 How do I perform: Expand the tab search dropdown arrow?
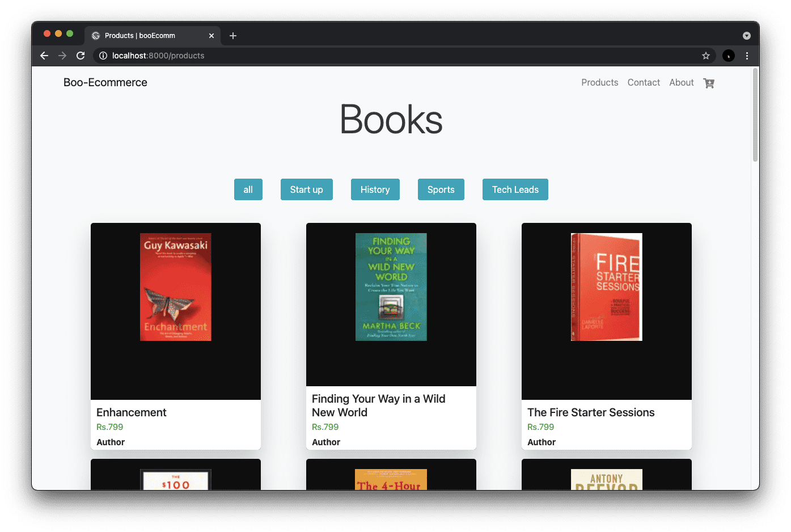coord(746,36)
